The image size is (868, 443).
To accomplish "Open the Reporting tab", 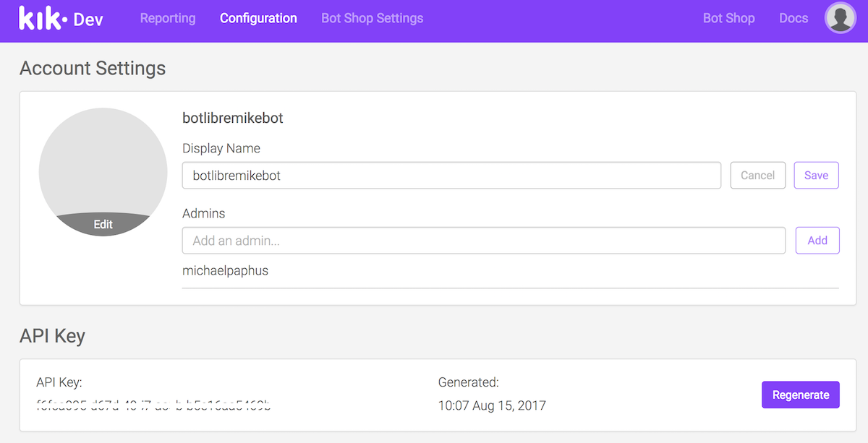I will (168, 18).
